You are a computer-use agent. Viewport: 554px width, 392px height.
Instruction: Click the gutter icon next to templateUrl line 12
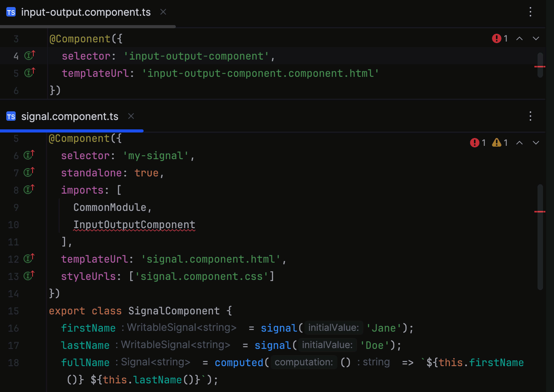point(28,259)
